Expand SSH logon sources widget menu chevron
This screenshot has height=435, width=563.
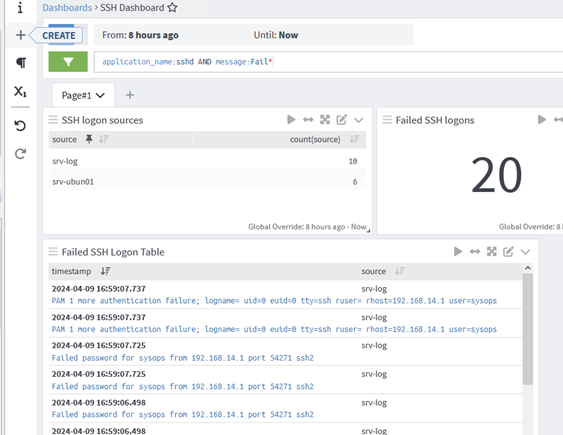point(358,120)
